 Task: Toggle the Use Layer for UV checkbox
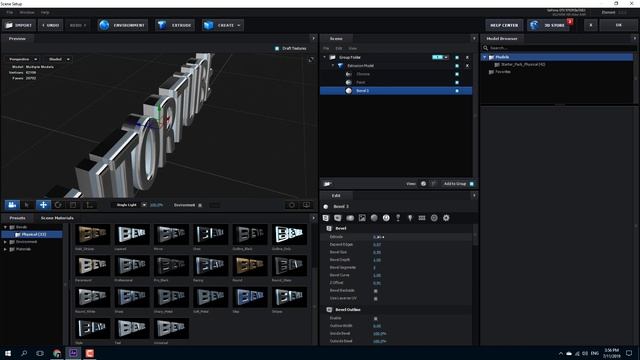(x=376, y=298)
